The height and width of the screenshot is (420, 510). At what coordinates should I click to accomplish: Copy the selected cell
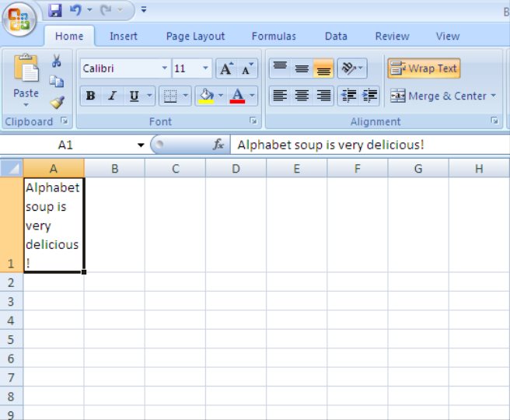[x=57, y=82]
